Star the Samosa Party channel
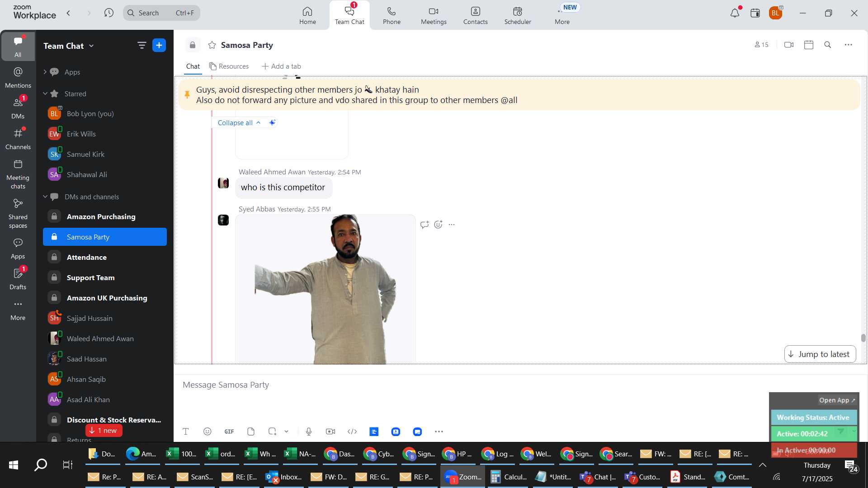Image resolution: width=868 pixels, height=488 pixels. tap(212, 45)
